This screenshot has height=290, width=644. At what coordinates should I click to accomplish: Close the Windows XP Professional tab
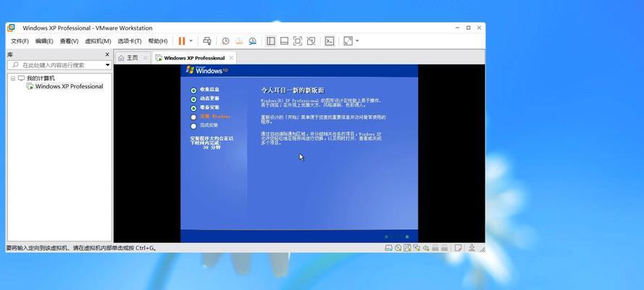click(231, 58)
